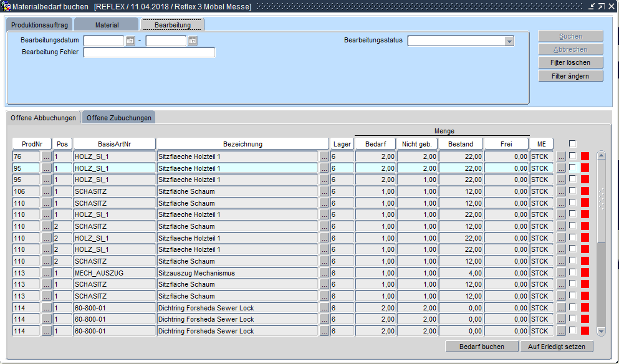Screen dimensions: 619x364
Task: Click the Filter löschen button
Action: pyautogui.click(x=570, y=63)
